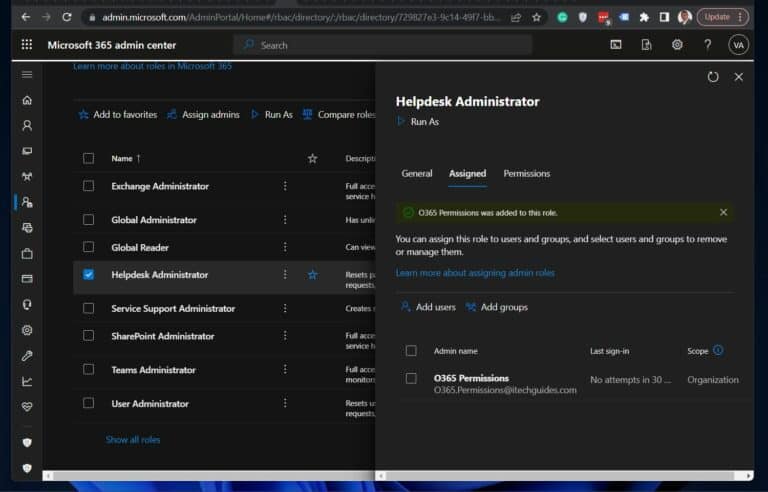This screenshot has width=768, height=492.
Task: Check the O365 Permissions admin checkbox
Action: tap(411, 378)
